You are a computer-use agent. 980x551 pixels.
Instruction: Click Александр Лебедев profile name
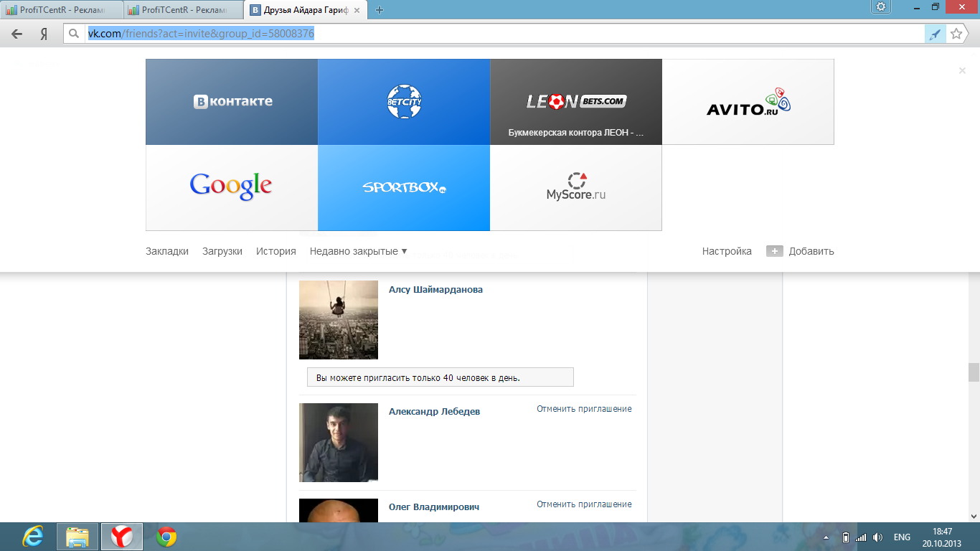click(x=434, y=412)
